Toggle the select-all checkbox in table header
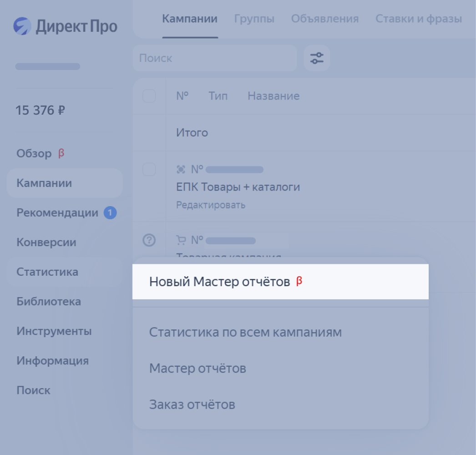This screenshot has width=476, height=455. [149, 96]
